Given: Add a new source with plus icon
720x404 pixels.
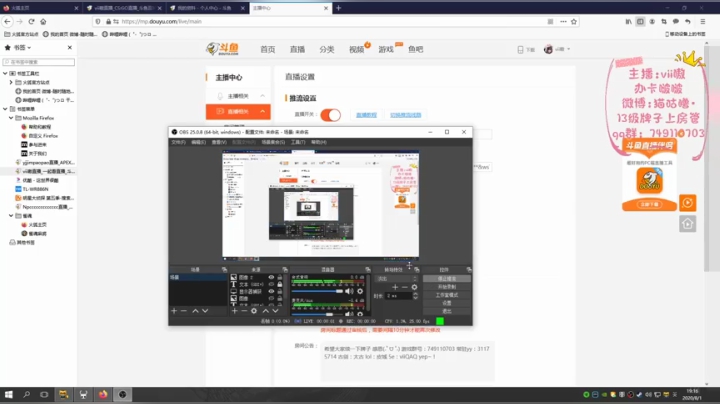Looking at the screenshot, I should pyautogui.click(x=235, y=311).
